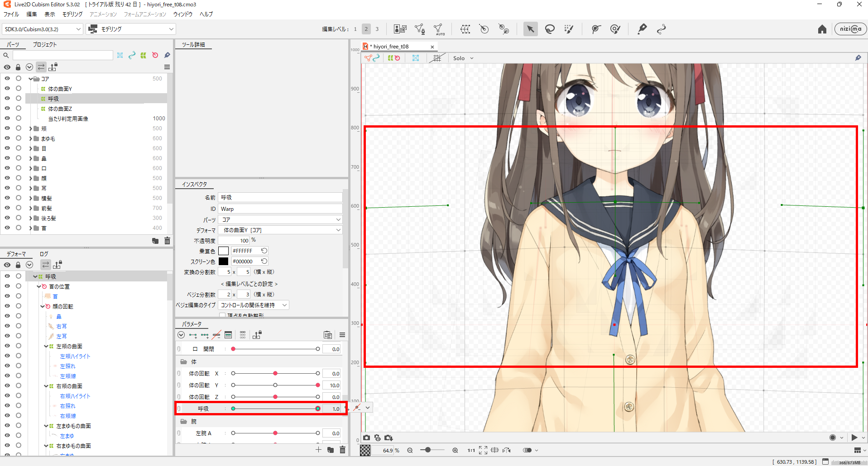Toggle visibility of 左頬の曲面 deformer
The width and height of the screenshot is (868, 466).
(7, 346)
